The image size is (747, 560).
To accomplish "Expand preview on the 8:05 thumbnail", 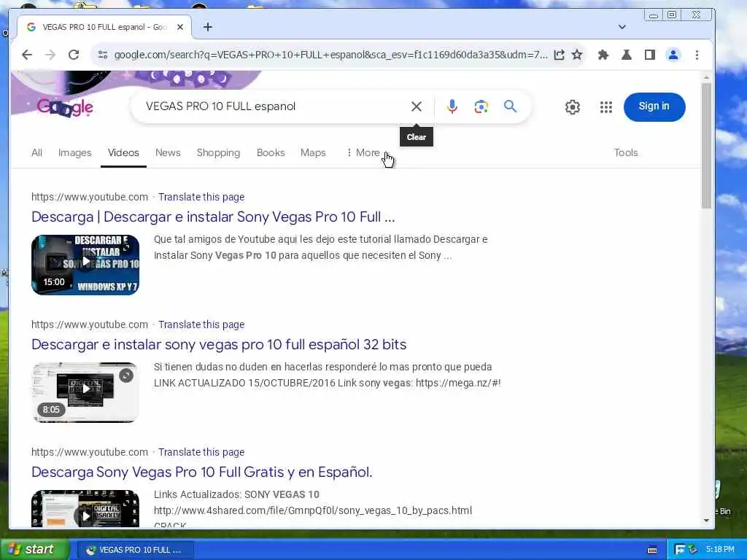I will click(x=126, y=376).
